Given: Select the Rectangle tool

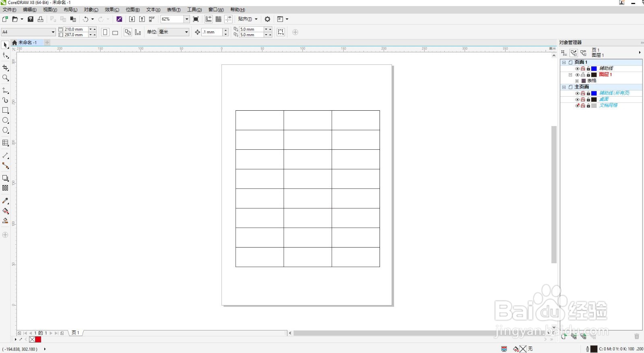Looking at the screenshot, I should click(x=5, y=110).
